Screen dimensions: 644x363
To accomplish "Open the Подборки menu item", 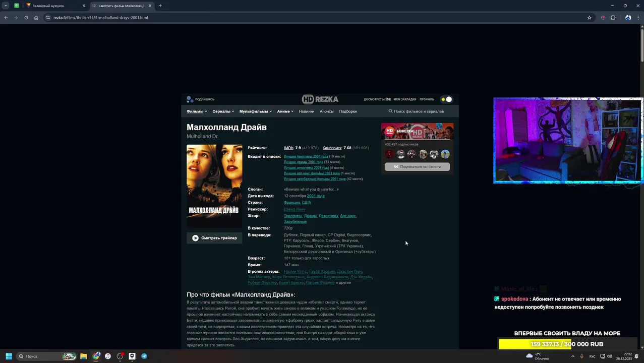I will tap(348, 111).
